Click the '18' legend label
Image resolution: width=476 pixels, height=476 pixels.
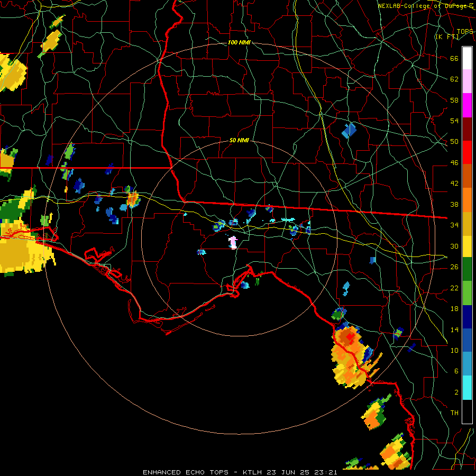pyautogui.click(x=454, y=309)
